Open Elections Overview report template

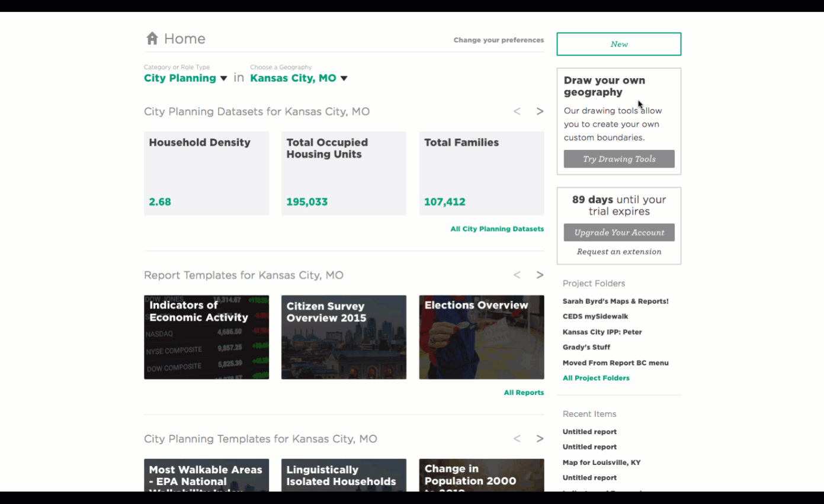pos(482,337)
